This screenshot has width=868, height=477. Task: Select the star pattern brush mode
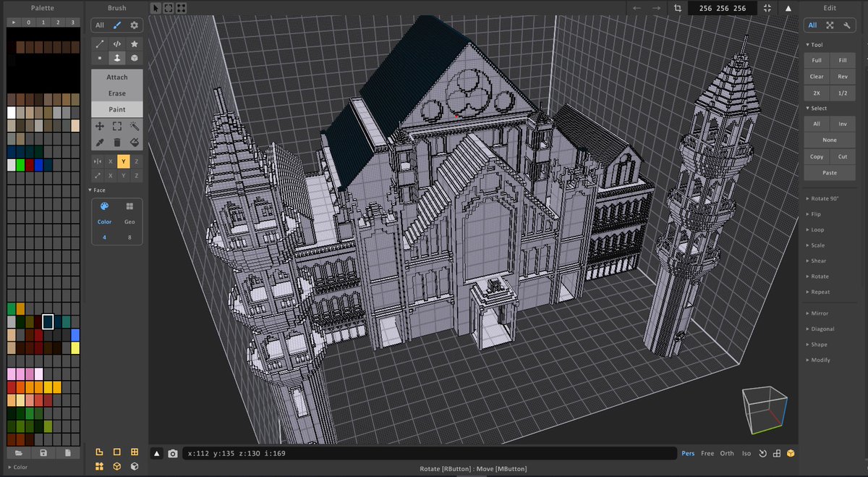pyautogui.click(x=134, y=43)
